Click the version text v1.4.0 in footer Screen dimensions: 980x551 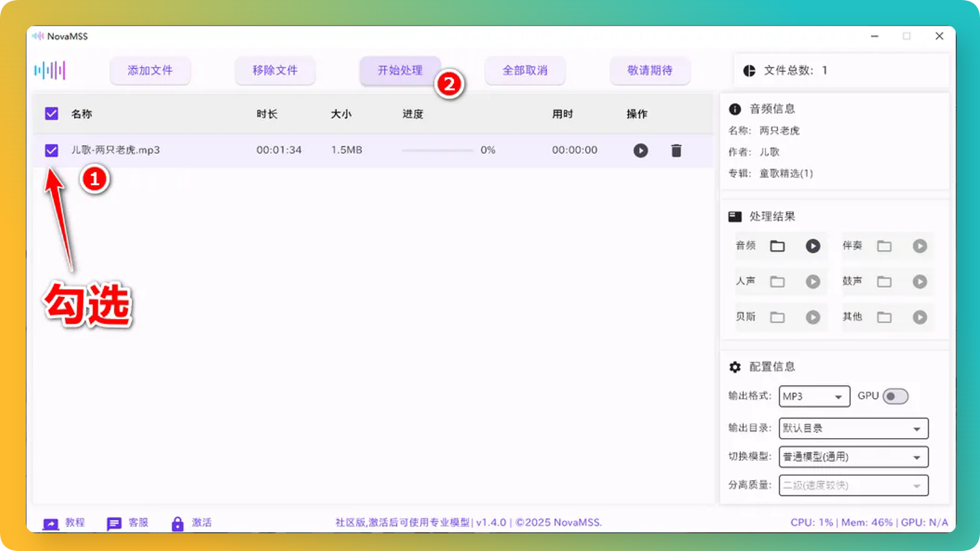point(491,523)
